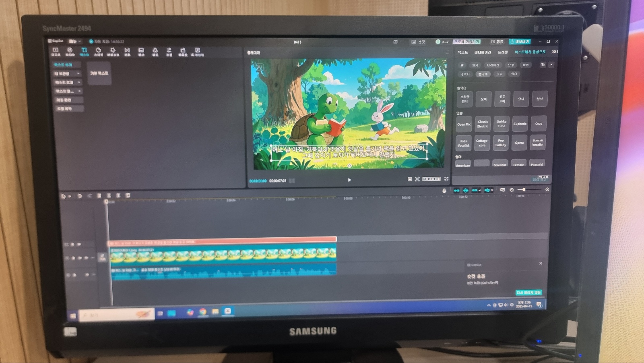The height and width of the screenshot is (363, 644).
Task: Click 다시 알리지 않음 in shortcut popup
Action: 529,292
